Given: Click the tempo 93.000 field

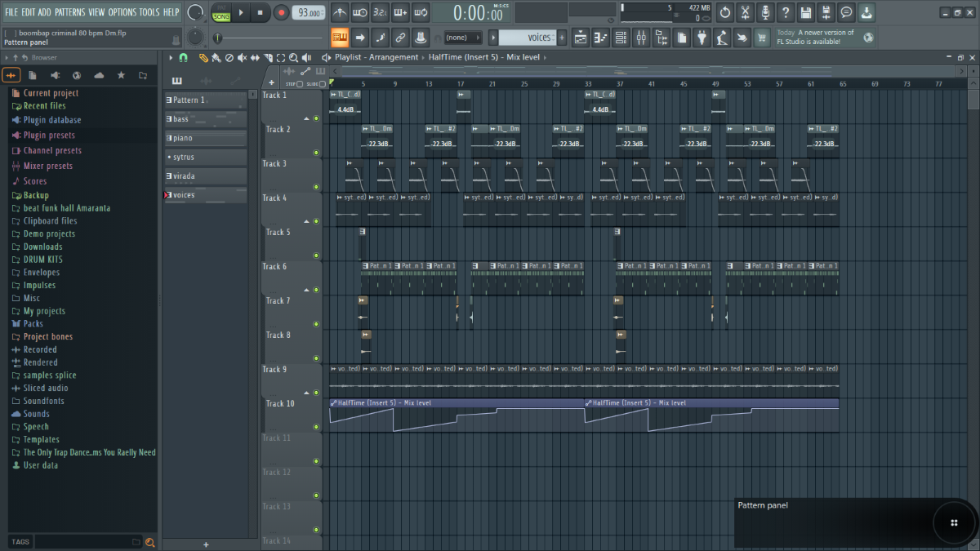Looking at the screenshot, I should tap(309, 12).
